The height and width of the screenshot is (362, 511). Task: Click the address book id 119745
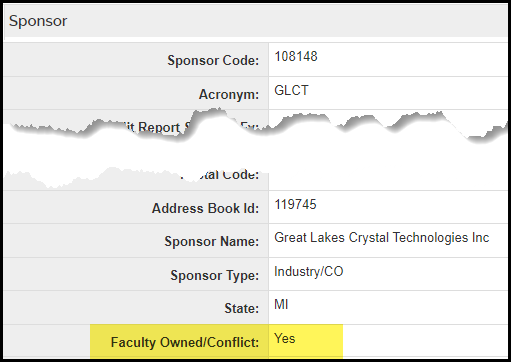295,204
